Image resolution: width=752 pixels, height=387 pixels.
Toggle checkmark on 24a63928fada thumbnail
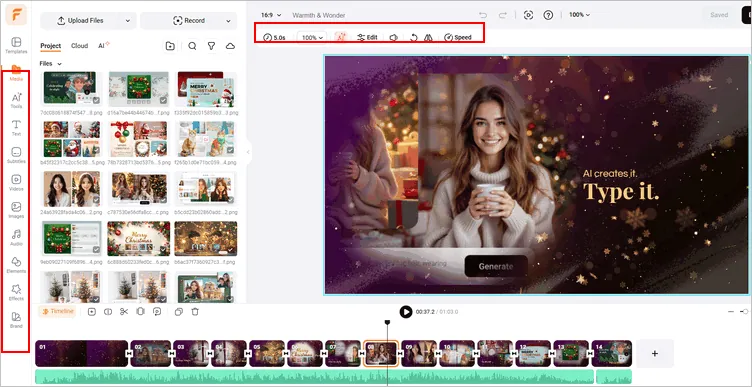(x=96, y=200)
